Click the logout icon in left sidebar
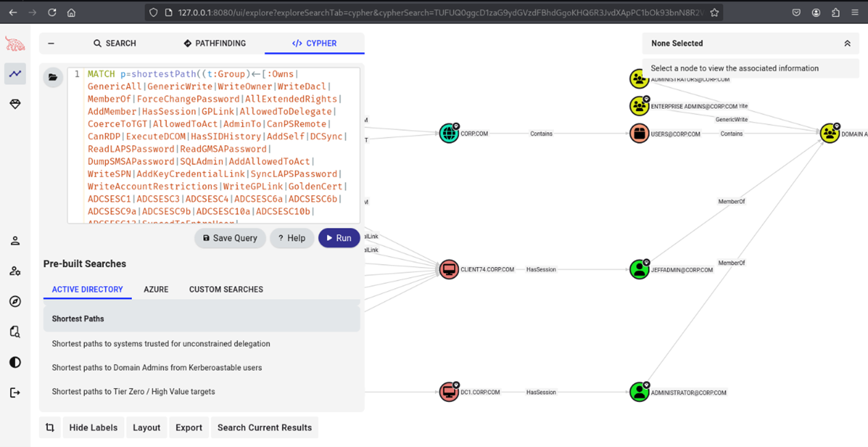Image resolution: width=868 pixels, height=447 pixels. tap(15, 393)
